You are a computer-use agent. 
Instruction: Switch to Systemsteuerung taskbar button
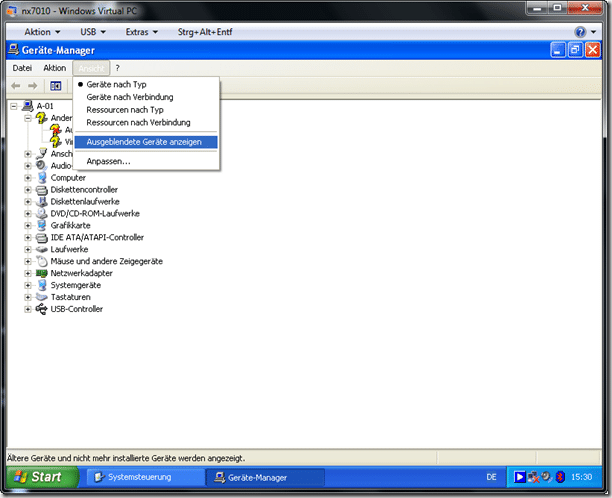[x=146, y=477]
